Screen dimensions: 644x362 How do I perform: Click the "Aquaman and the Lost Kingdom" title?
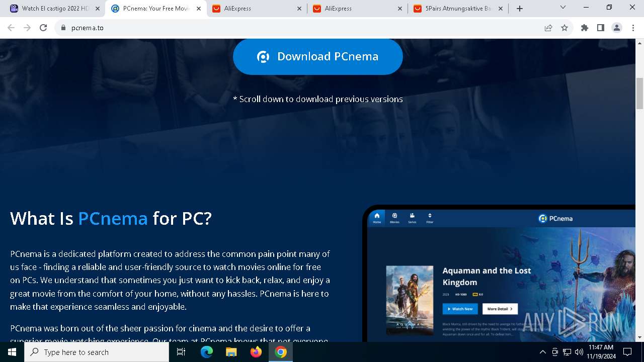(487, 277)
